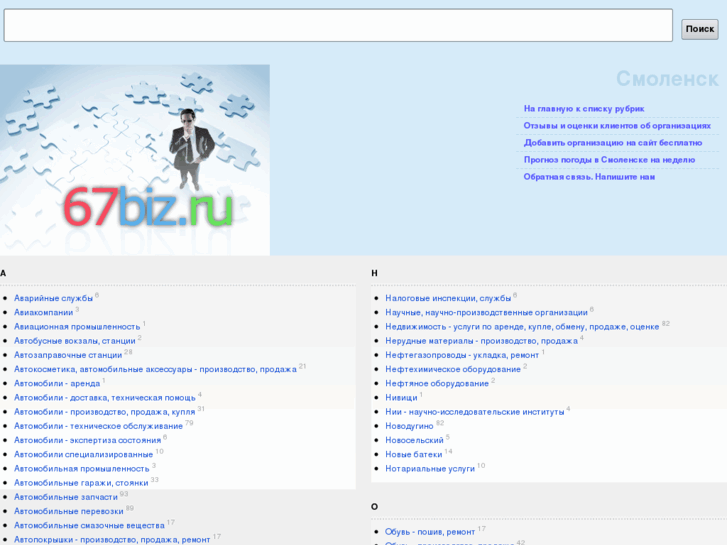Screen dimensions: 727x545
Task: Open Нефтехимическое оборудование
Action: [x=453, y=369]
